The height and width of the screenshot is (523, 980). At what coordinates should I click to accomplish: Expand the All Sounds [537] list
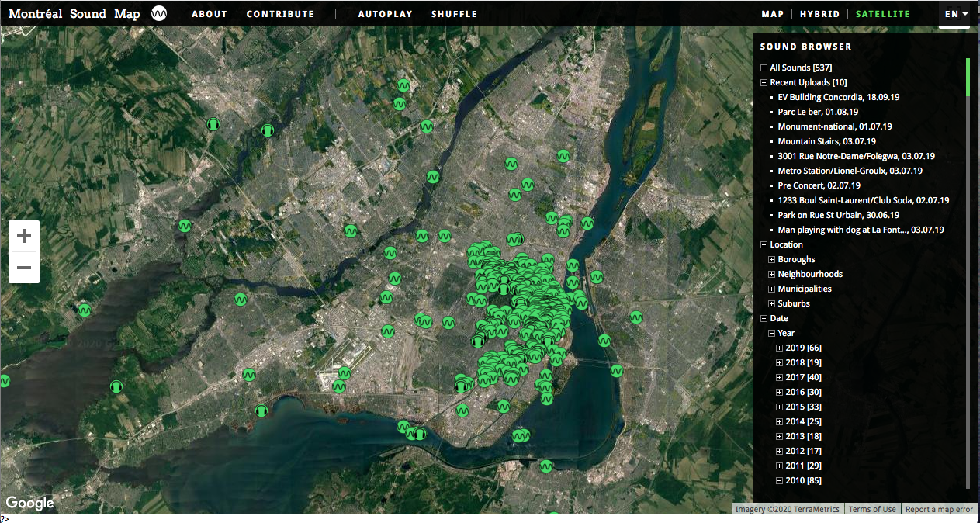click(x=764, y=68)
